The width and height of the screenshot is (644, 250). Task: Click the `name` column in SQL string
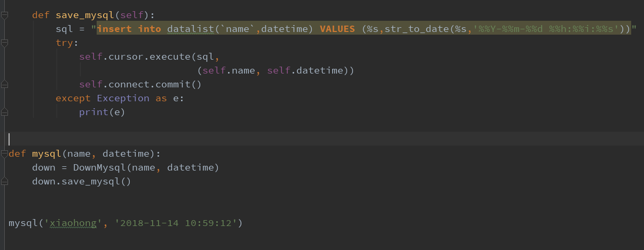point(238,29)
